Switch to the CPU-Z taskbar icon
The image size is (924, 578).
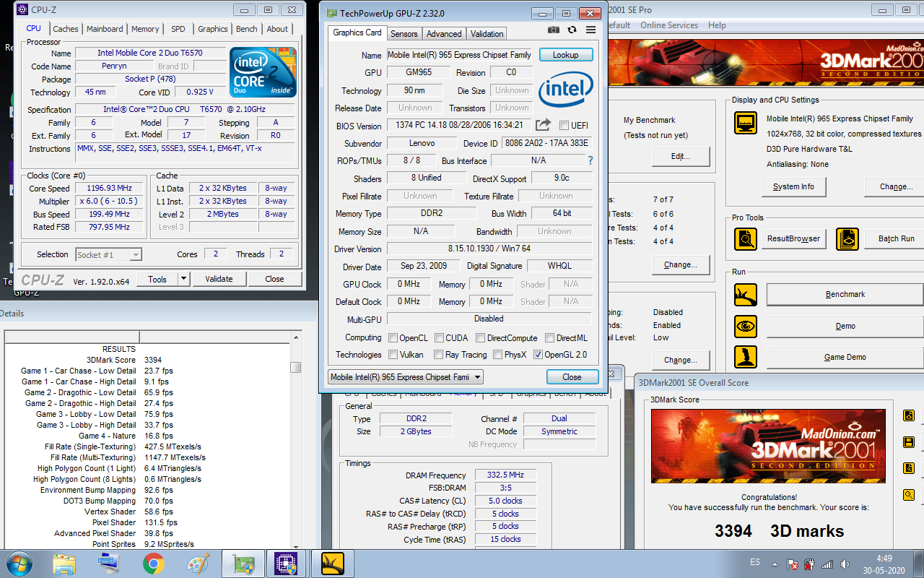pyautogui.click(x=287, y=564)
